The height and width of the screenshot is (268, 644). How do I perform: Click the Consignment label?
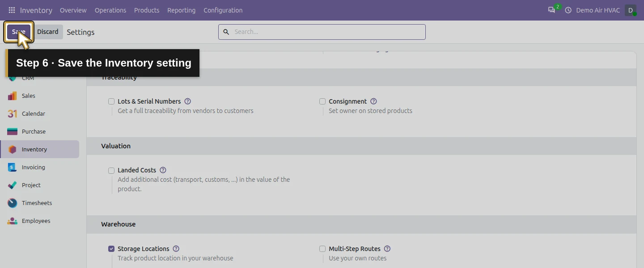pyautogui.click(x=348, y=101)
